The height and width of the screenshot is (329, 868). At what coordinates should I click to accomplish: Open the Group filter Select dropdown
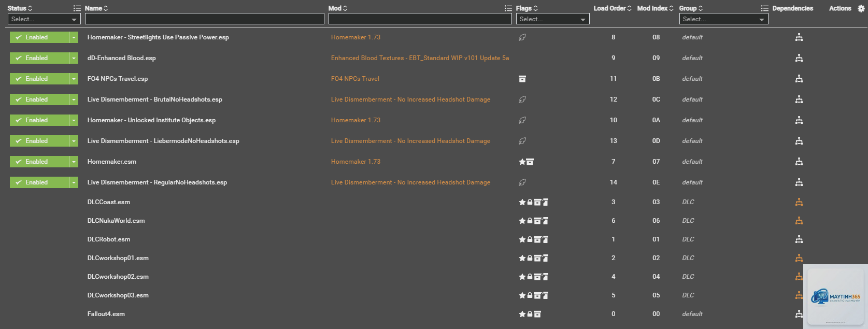pos(723,19)
